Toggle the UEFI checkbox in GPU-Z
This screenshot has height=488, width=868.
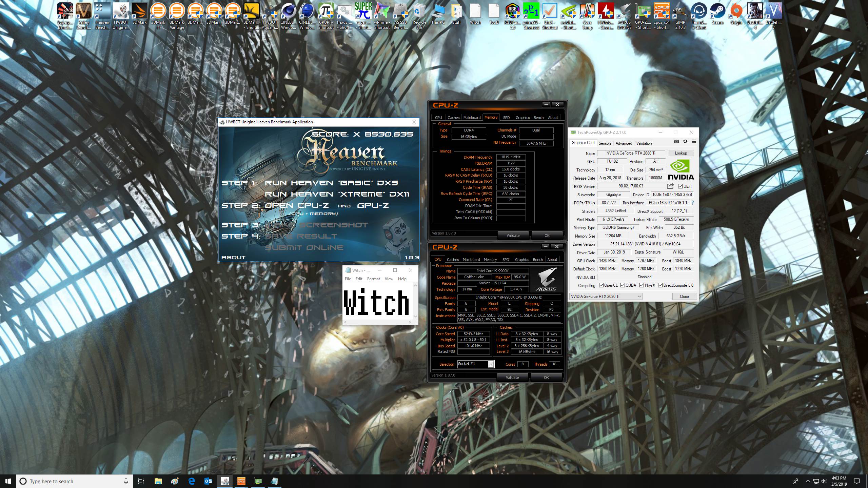click(x=680, y=186)
